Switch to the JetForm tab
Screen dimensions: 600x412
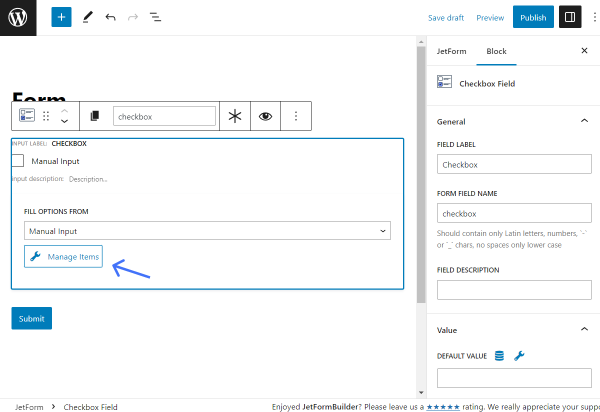click(x=452, y=51)
